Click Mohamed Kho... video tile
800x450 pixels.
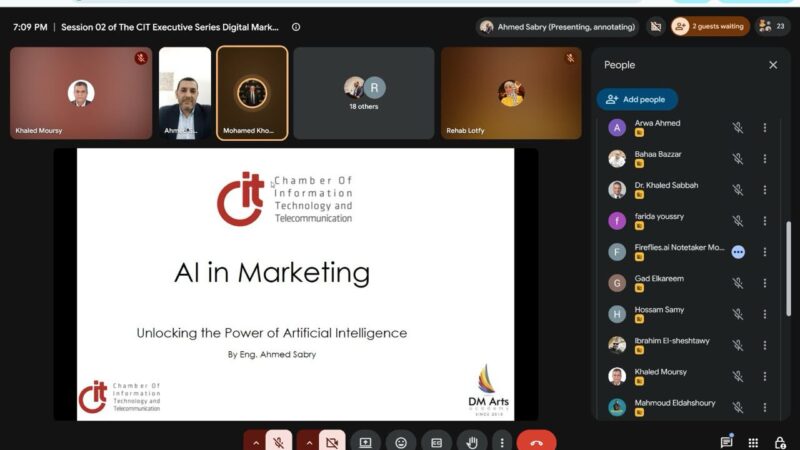(252, 93)
